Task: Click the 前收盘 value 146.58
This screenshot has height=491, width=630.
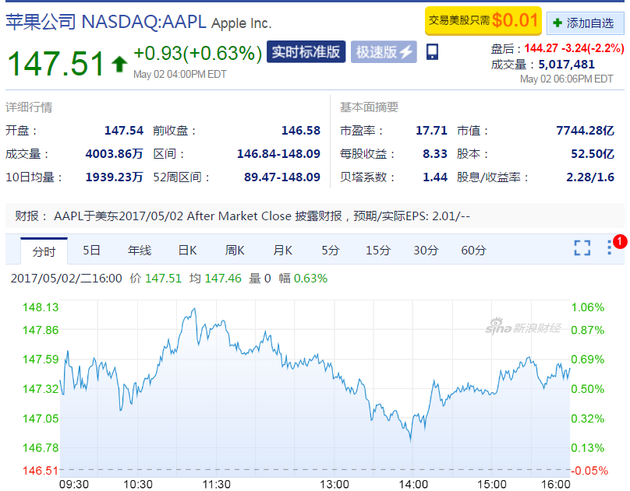Action: tap(301, 131)
